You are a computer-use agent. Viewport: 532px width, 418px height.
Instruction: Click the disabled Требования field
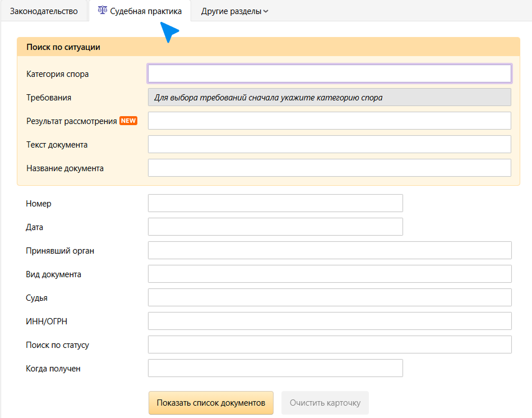tap(330, 98)
